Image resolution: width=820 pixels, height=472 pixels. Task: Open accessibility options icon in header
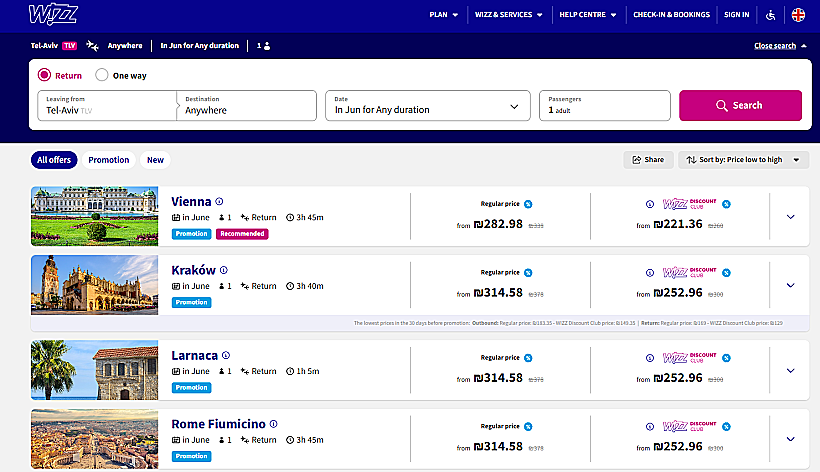click(x=770, y=15)
